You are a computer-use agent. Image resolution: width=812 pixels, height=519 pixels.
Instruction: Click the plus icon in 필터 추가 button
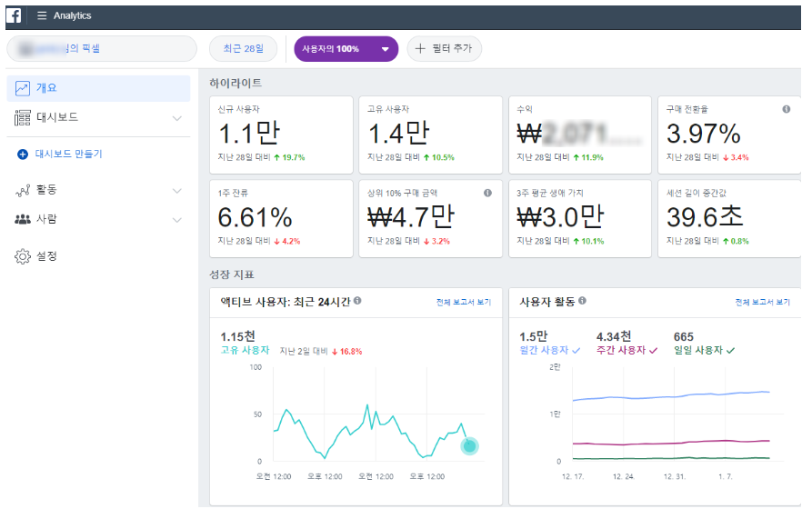click(420, 49)
